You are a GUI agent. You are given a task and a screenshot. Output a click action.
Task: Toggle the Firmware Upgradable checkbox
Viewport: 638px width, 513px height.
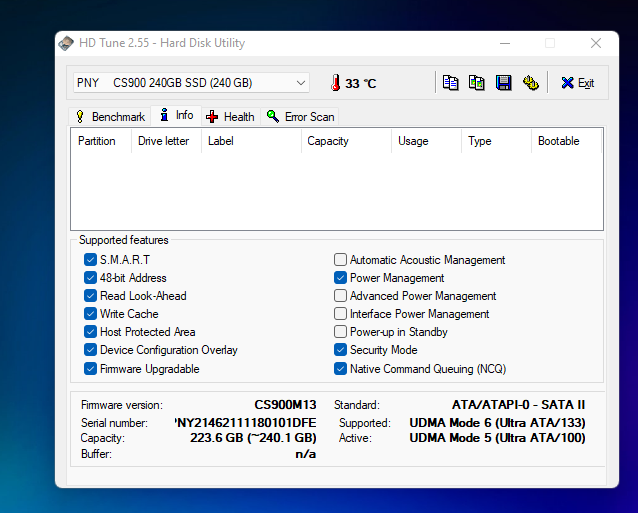click(x=90, y=369)
